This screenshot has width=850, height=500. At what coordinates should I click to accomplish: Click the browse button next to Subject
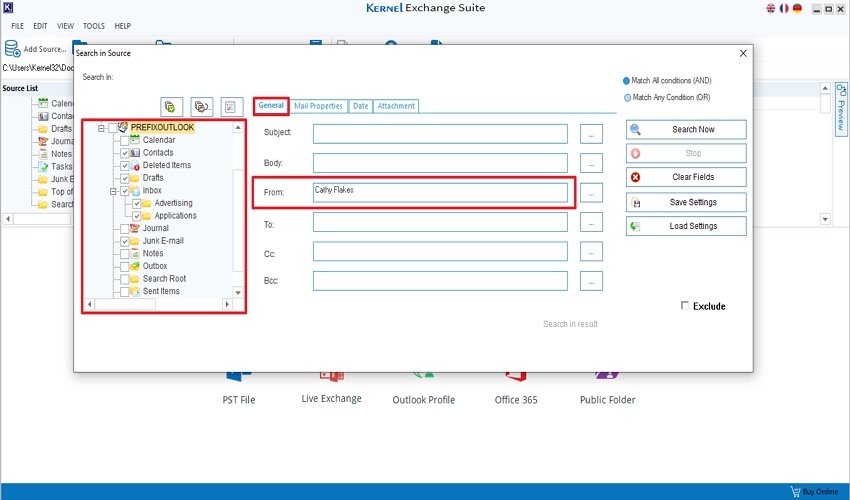(591, 134)
